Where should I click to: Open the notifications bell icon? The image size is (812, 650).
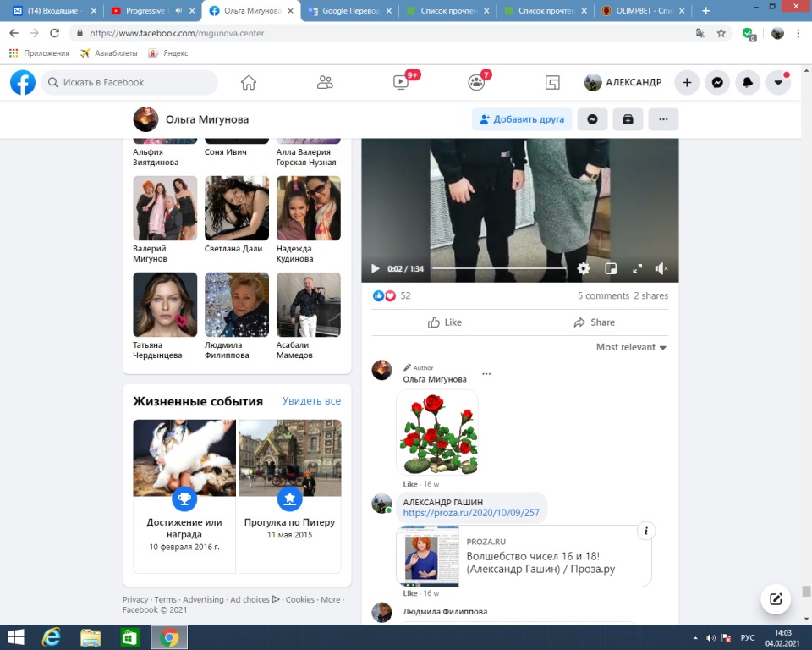click(748, 82)
